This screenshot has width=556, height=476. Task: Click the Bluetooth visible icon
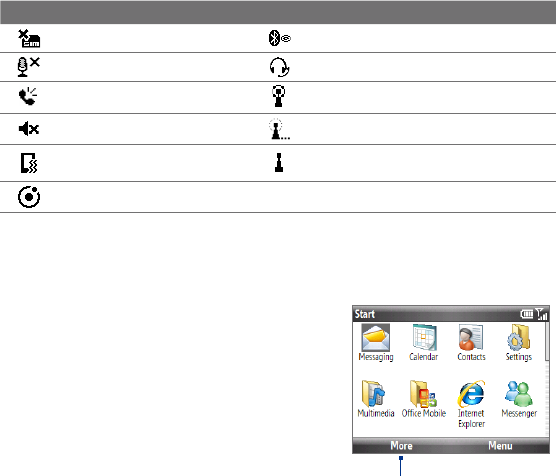279,38
